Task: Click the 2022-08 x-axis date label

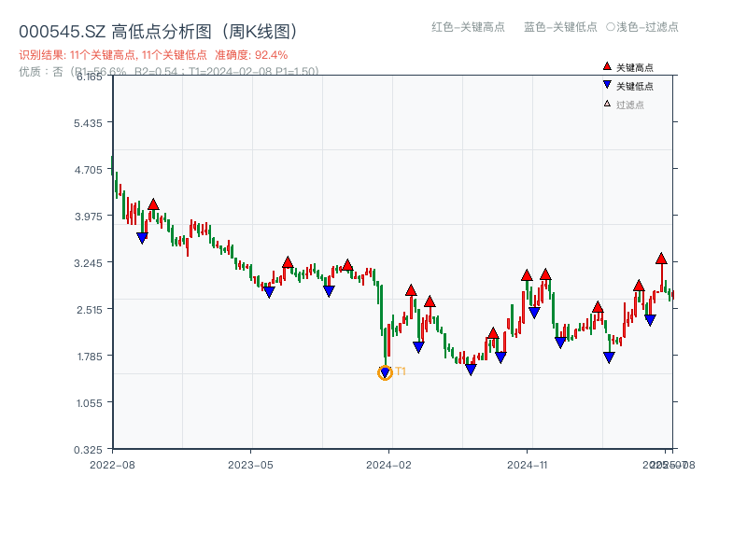Action: (112, 464)
